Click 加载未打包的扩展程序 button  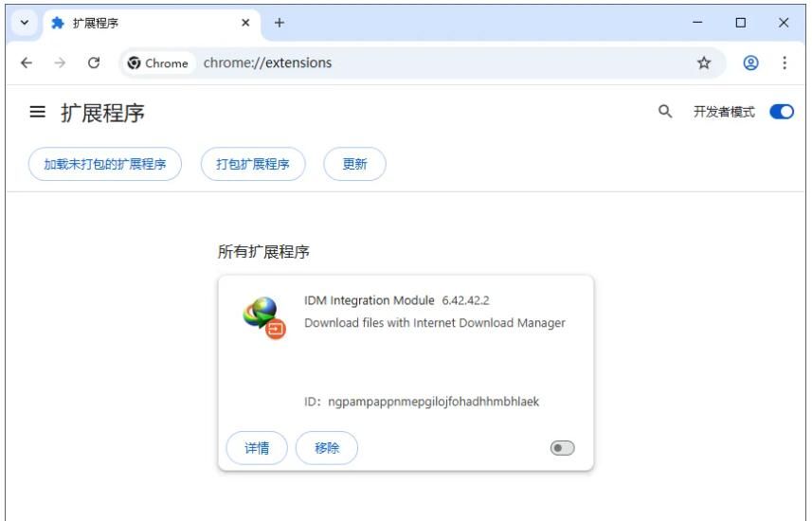pyautogui.click(x=105, y=164)
